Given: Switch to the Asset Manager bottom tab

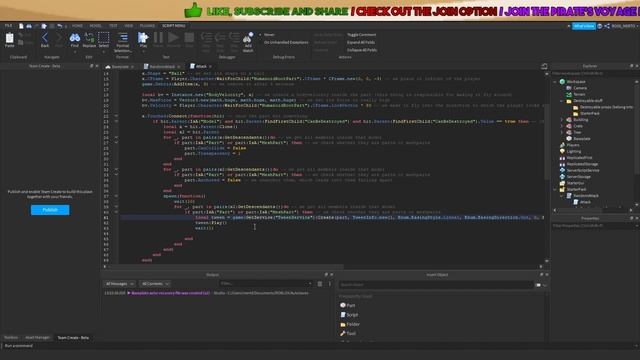Looking at the screenshot, I should tap(37, 338).
